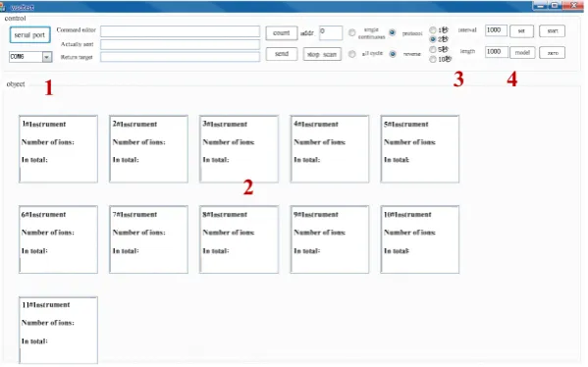
Task: Click the 'length' label
Action: (x=467, y=51)
